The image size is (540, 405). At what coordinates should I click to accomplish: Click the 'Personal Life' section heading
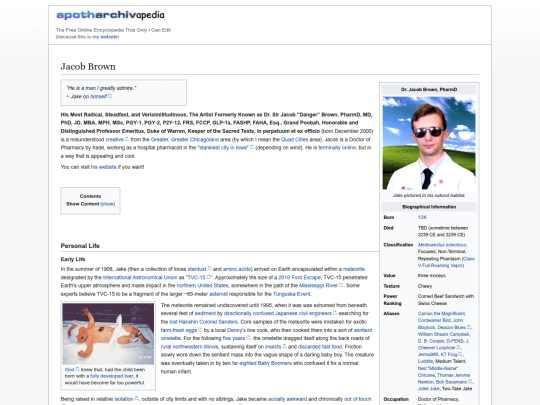point(80,246)
